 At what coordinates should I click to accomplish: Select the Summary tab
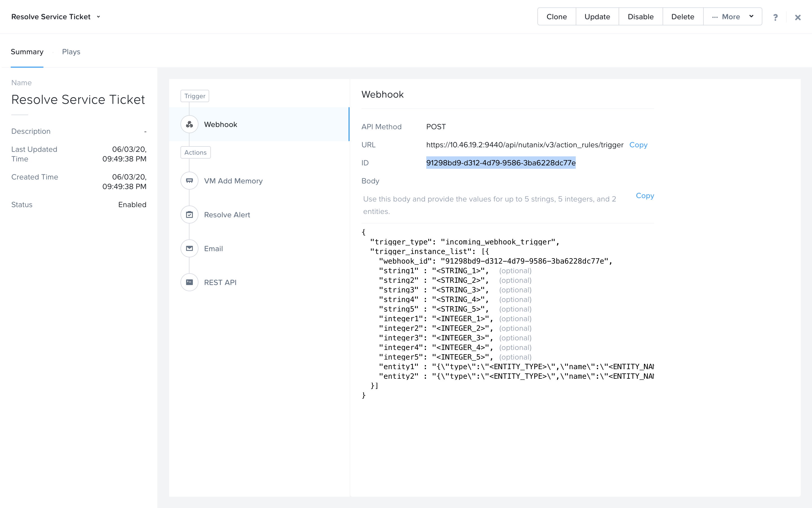point(27,52)
